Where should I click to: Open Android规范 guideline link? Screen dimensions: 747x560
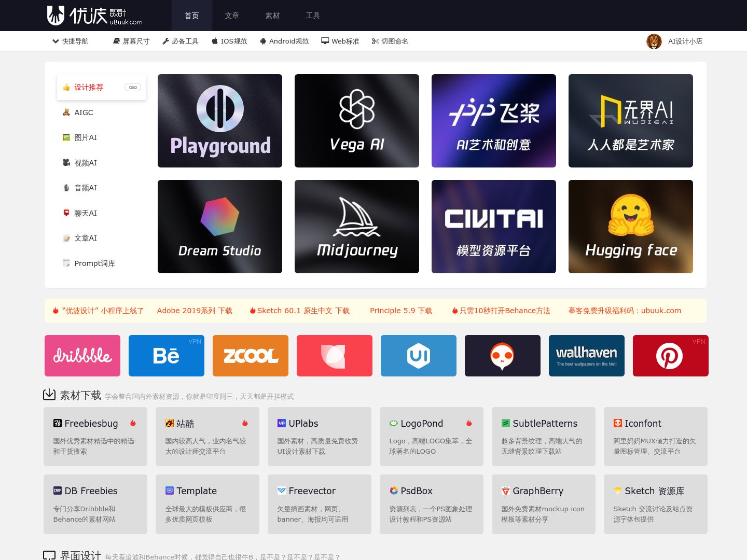(x=284, y=41)
